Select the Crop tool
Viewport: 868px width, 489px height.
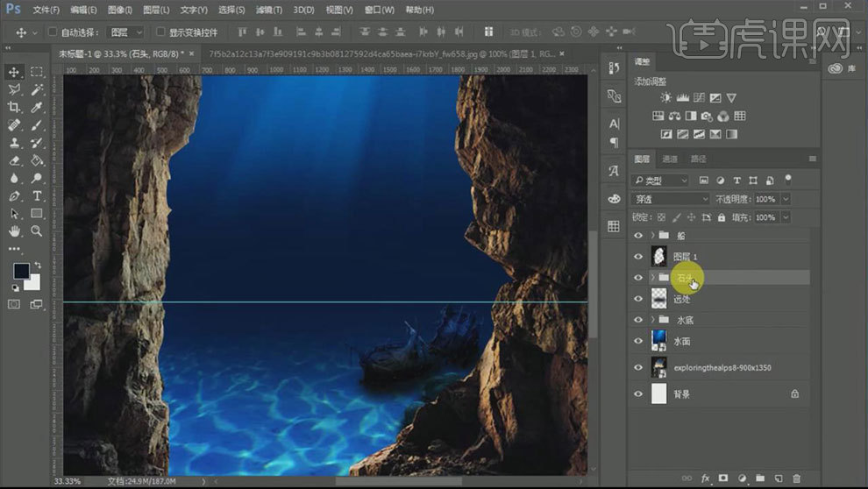pos(14,107)
